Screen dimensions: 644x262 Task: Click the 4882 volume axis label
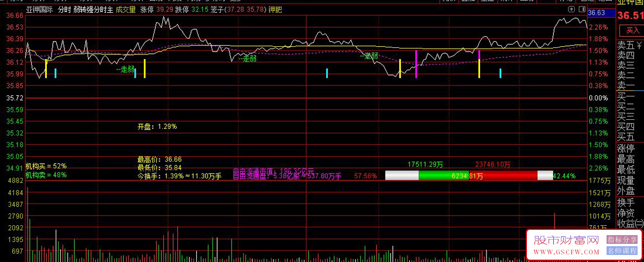[15, 180]
